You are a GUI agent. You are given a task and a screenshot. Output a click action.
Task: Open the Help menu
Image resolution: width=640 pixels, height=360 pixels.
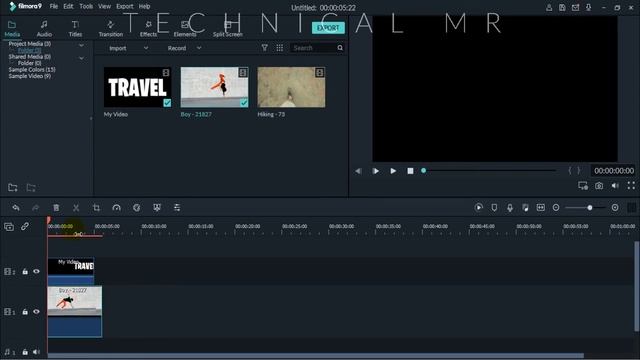tap(144, 7)
